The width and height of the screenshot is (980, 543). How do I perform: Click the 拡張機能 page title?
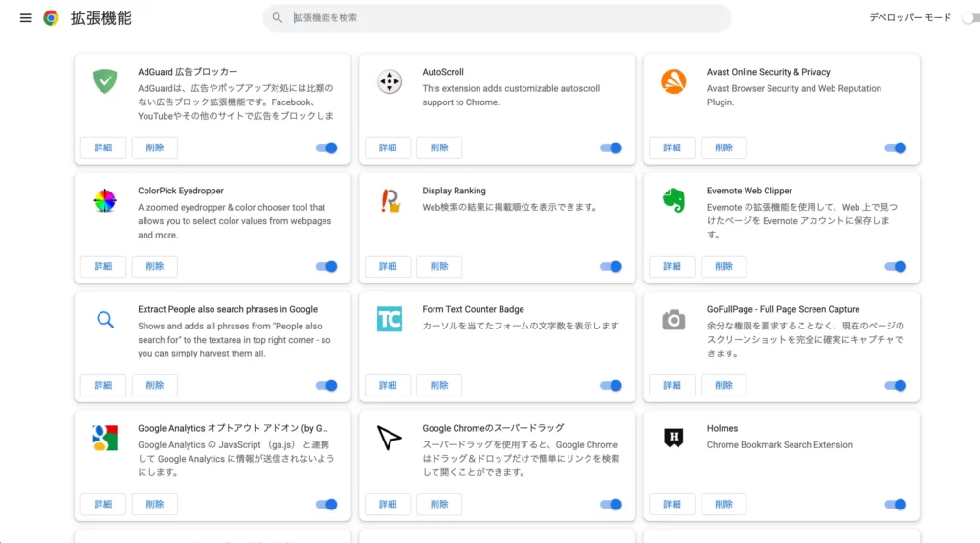click(x=101, y=18)
